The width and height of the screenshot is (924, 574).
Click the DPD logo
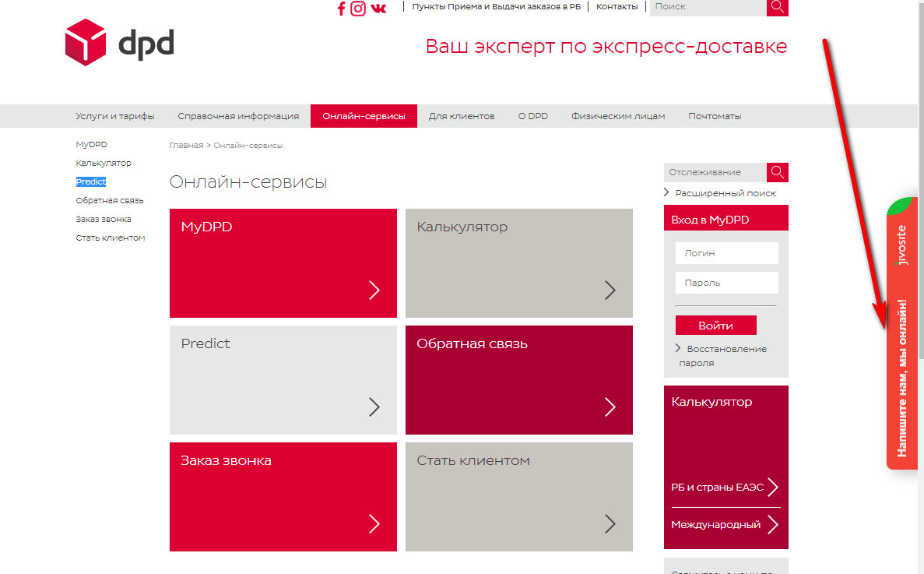[120, 42]
